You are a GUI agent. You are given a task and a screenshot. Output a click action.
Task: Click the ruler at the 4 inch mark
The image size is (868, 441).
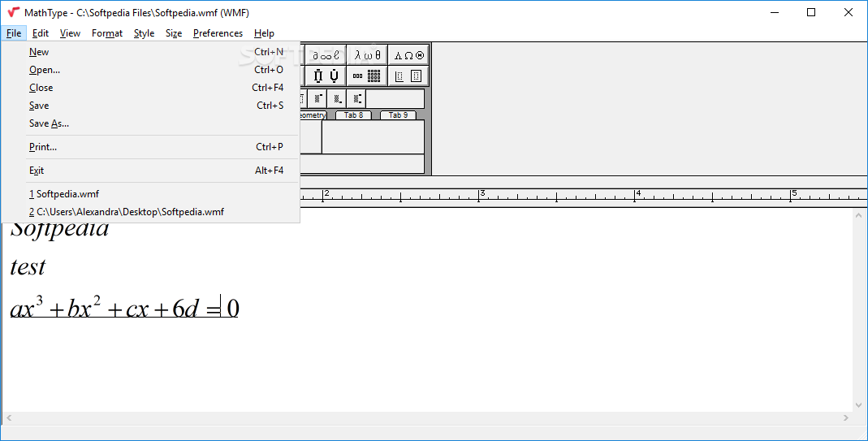635,195
